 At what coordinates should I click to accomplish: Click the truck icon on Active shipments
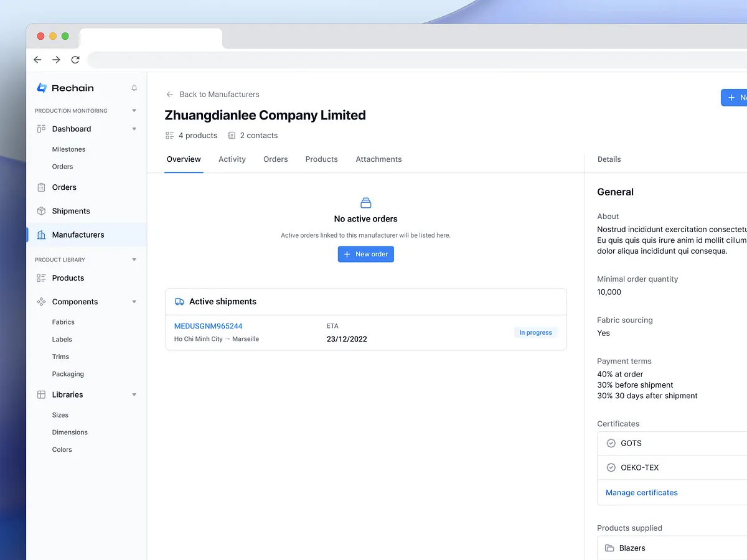(x=179, y=301)
